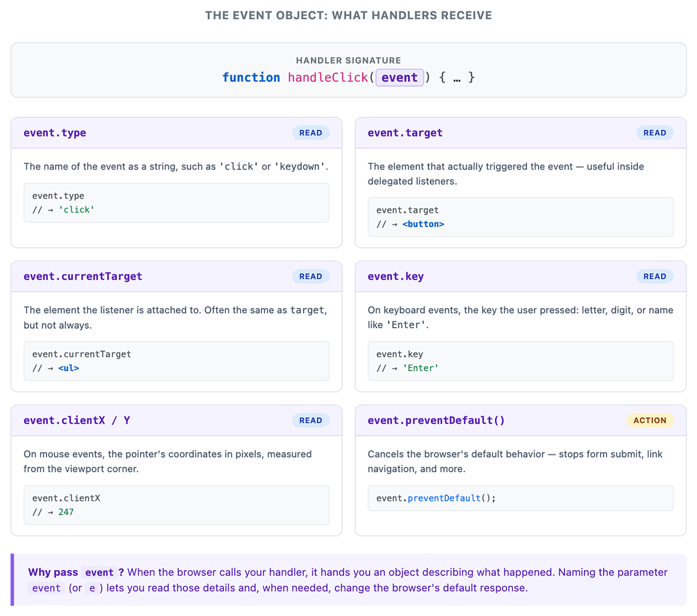This screenshot has height=616, width=697.
Task: Click the 'event.type' card heading
Action: click(55, 132)
